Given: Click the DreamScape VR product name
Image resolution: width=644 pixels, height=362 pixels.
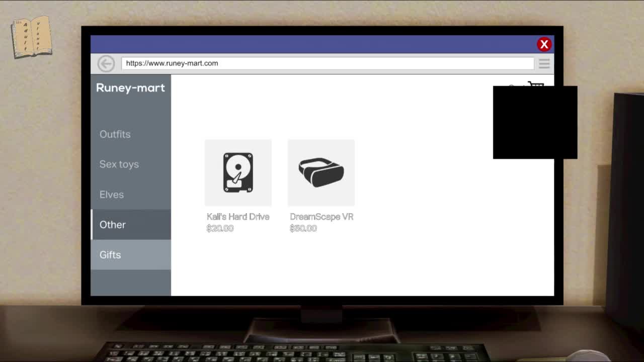Looking at the screenshot, I should 321,217.
